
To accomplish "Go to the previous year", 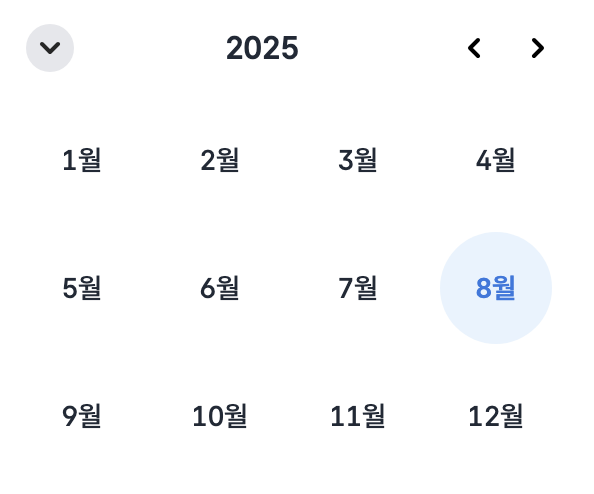I will tap(474, 48).
